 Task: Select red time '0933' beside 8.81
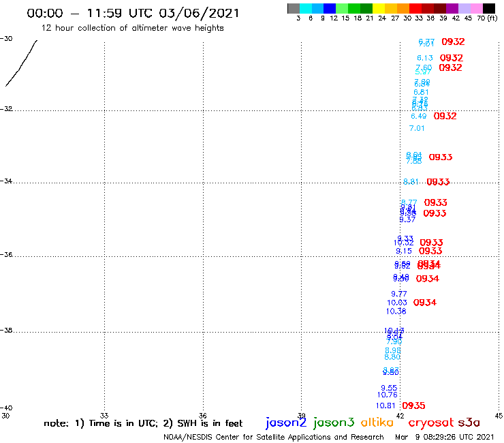click(438, 182)
